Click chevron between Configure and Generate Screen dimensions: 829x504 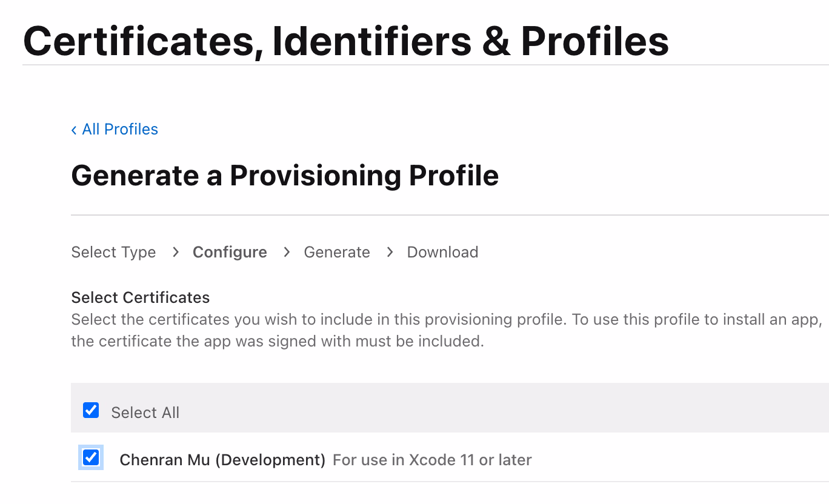[x=287, y=252]
